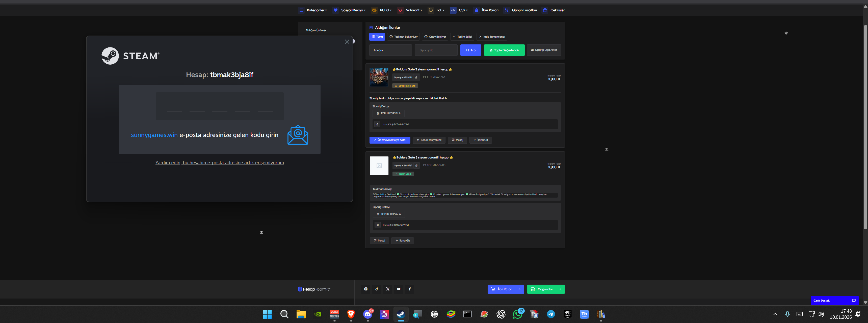Filter orders by Teslimat Bekleniyor
This screenshot has width=868, height=323.
(403, 37)
